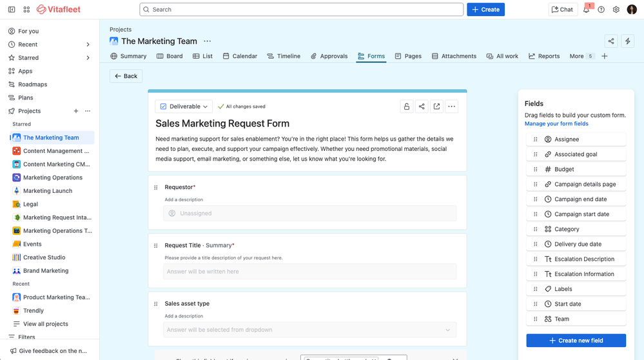The height and width of the screenshot is (360, 644).
Task: Open For you in sidebar
Action: (x=49, y=31)
